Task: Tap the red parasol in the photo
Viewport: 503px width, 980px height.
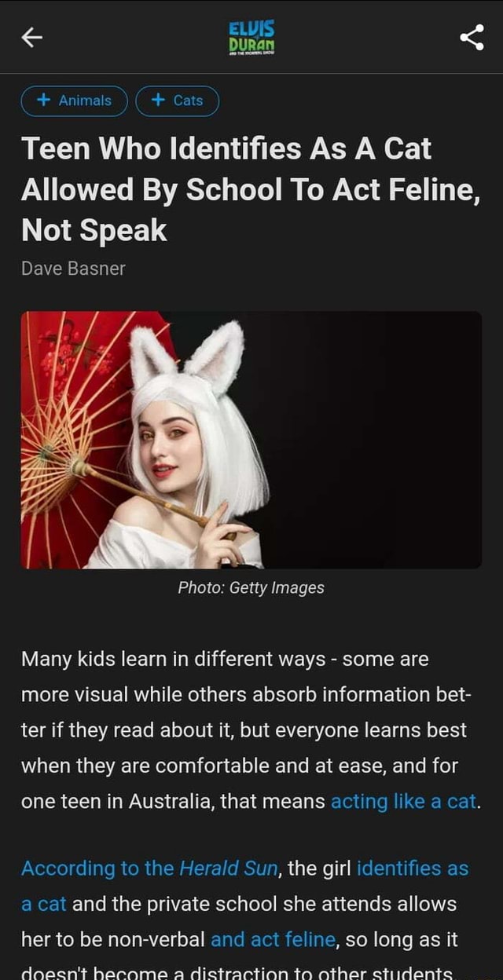Action: point(79,424)
